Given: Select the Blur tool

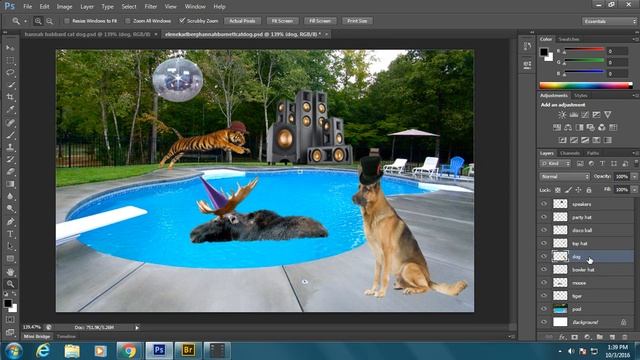Looking at the screenshot, I should click(x=10, y=196).
